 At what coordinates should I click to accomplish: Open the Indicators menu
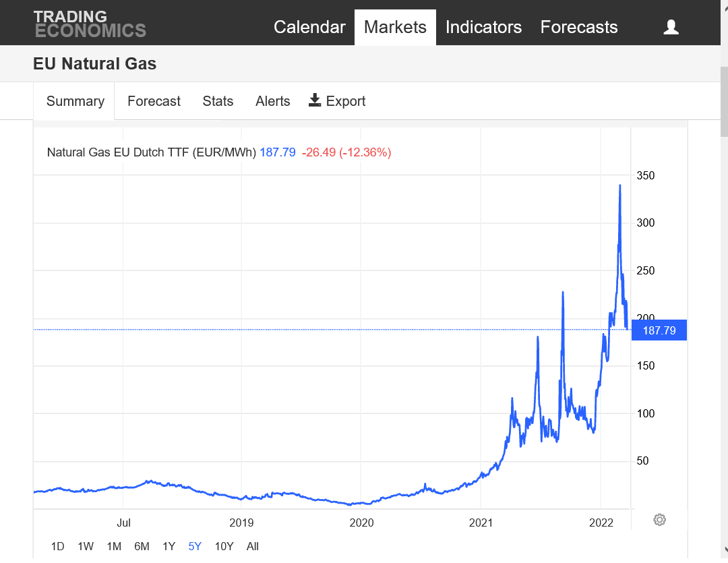(483, 27)
